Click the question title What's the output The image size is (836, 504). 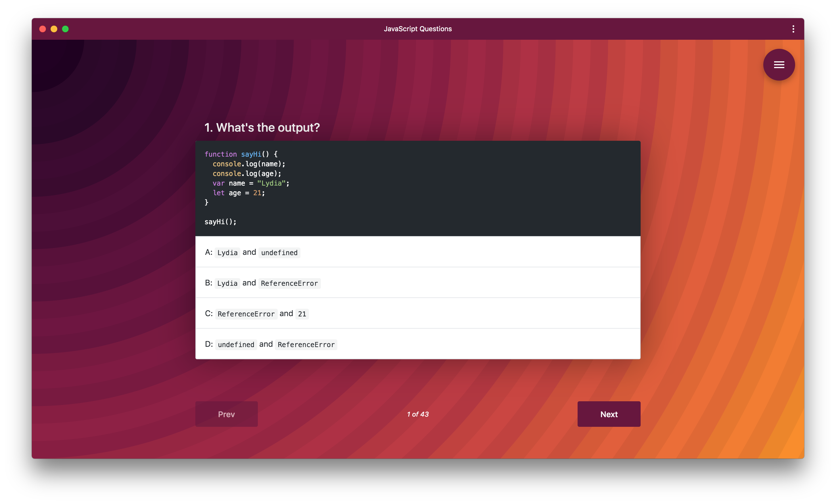pos(262,127)
